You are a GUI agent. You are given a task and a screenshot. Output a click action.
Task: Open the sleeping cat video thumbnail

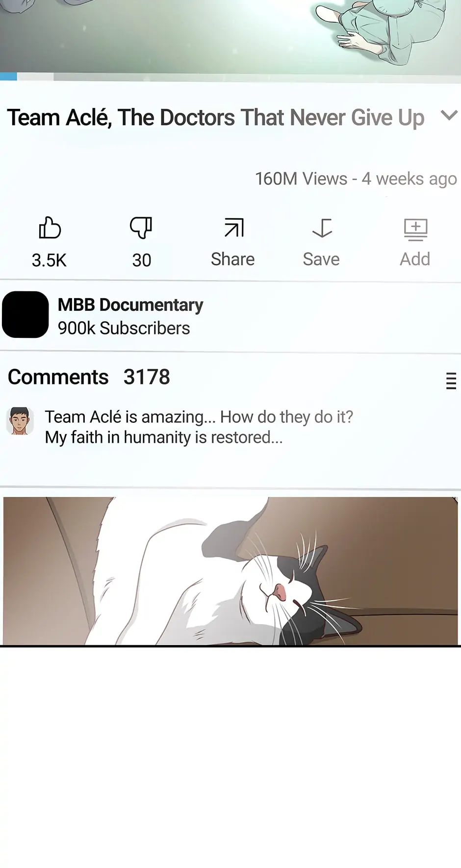[x=230, y=571]
